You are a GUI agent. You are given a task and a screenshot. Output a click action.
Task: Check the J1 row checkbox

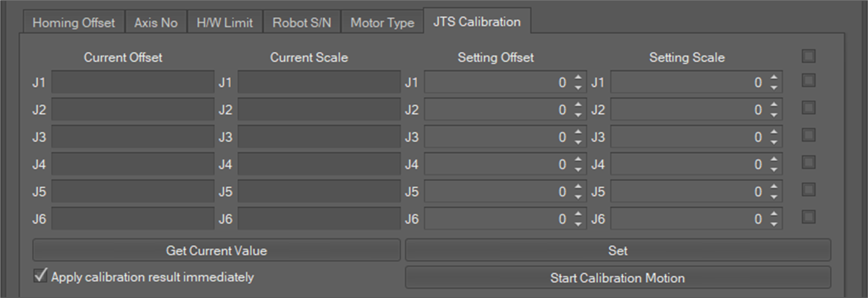pyautogui.click(x=808, y=81)
